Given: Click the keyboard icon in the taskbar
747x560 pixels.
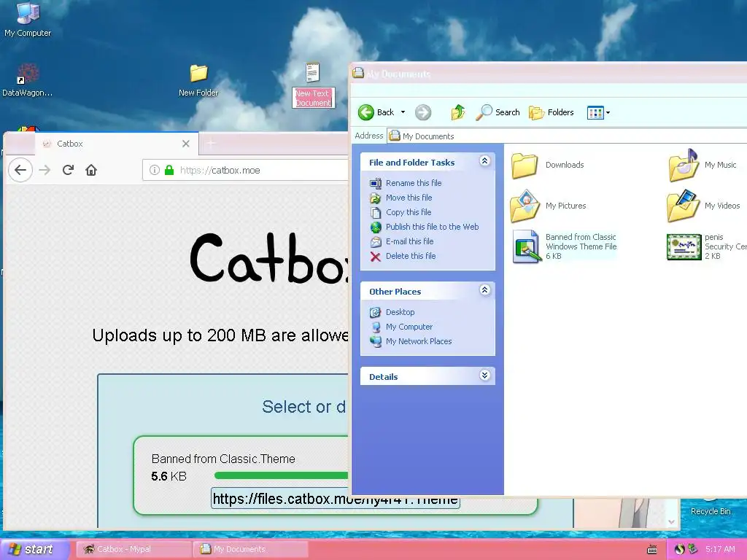Looking at the screenshot, I should click(x=651, y=550).
